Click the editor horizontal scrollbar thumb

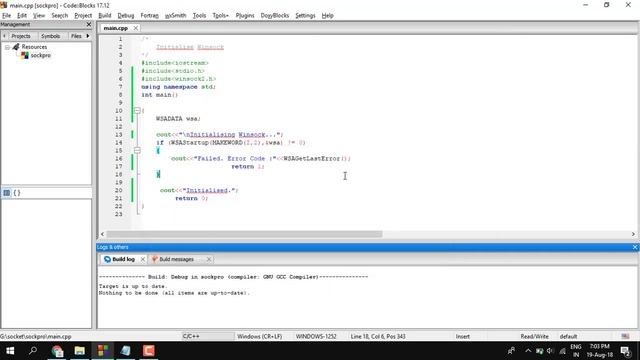pyautogui.click(x=244, y=234)
